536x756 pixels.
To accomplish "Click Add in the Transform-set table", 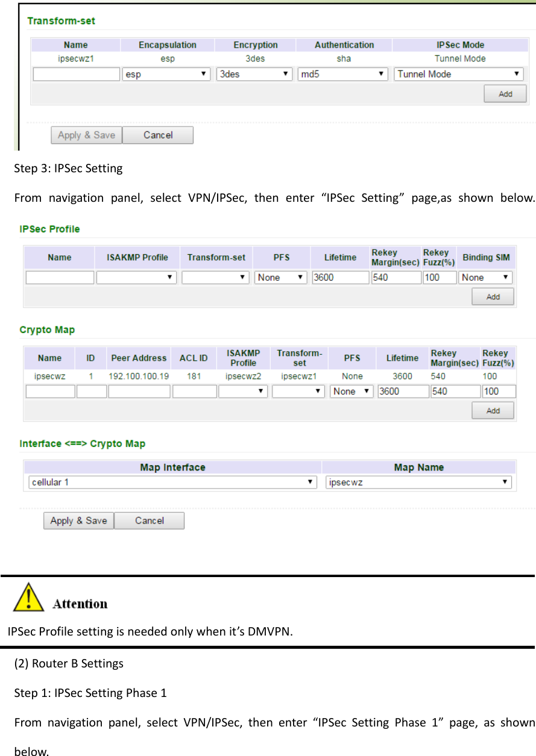I will [505, 93].
